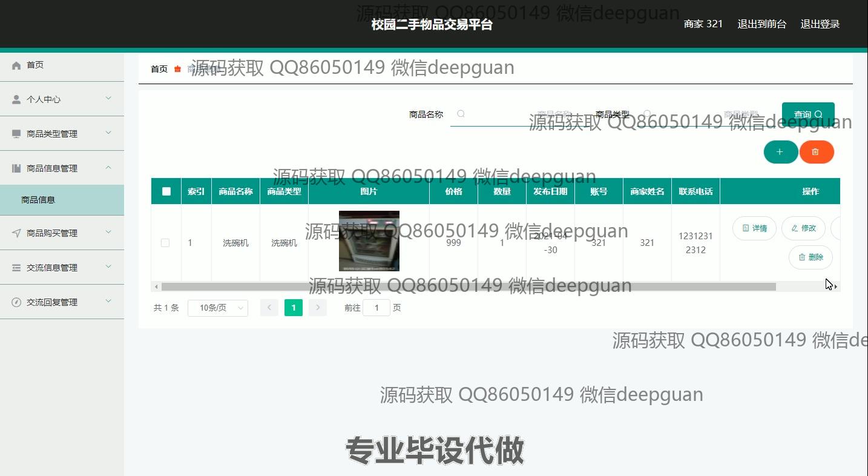Select the 商品信息 submenu item
The height and width of the screenshot is (476, 868).
point(62,200)
